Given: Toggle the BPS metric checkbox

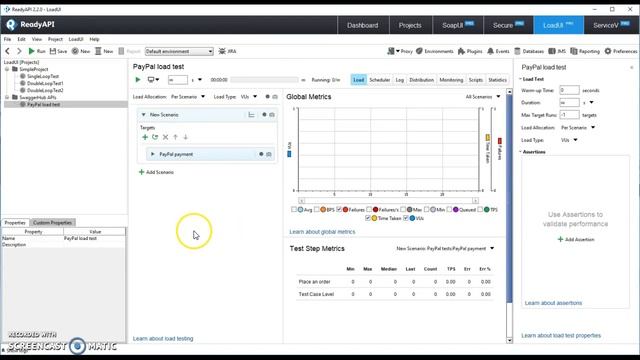Looking at the screenshot, I should [317, 209].
